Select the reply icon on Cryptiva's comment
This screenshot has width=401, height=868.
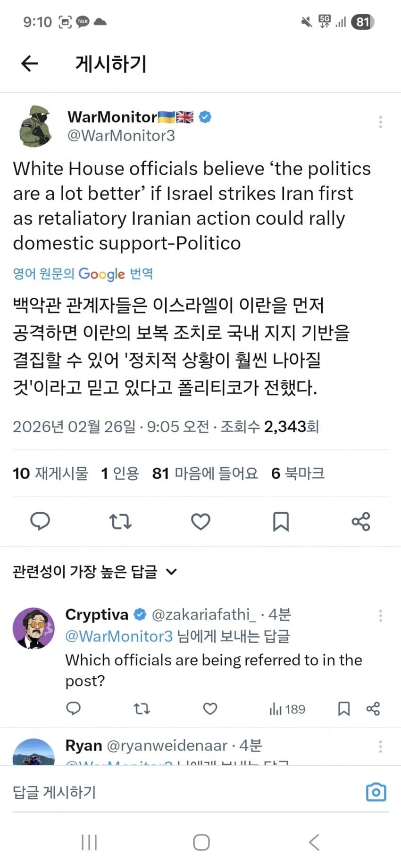tap(74, 708)
